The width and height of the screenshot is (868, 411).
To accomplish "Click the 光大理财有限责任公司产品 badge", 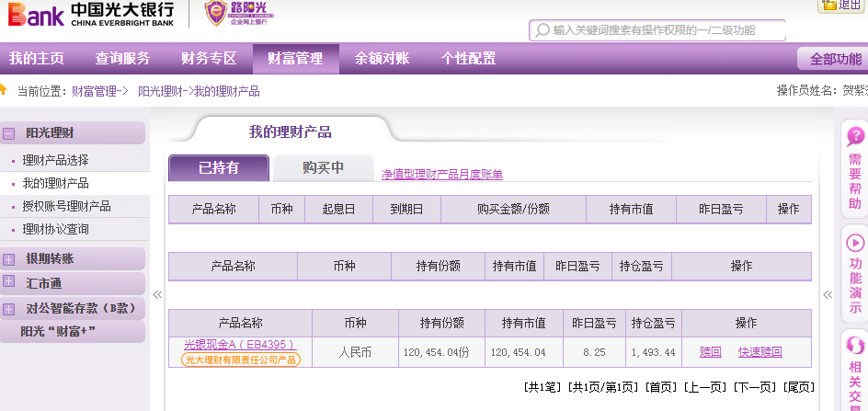I will pyautogui.click(x=241, y=360).
